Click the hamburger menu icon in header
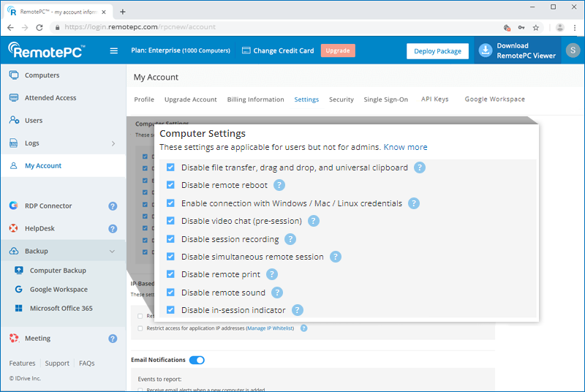Screen dimensions: 585x392 pyautogui.click(x=113, y=50)
